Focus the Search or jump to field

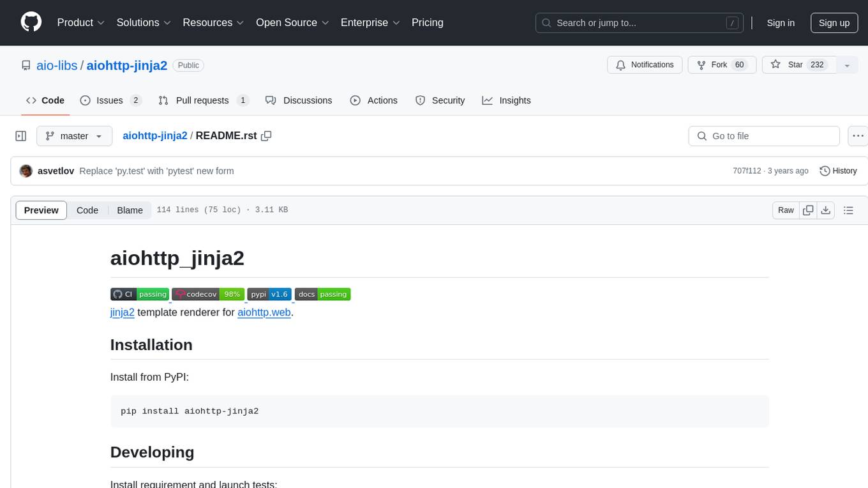tap(639, 23)
